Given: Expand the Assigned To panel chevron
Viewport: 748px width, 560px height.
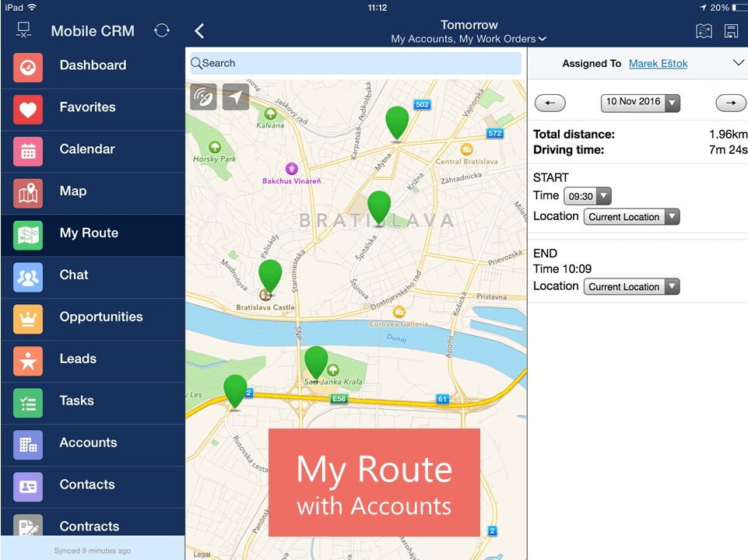Looking at the screenshot, I should (x=738, y=63).
